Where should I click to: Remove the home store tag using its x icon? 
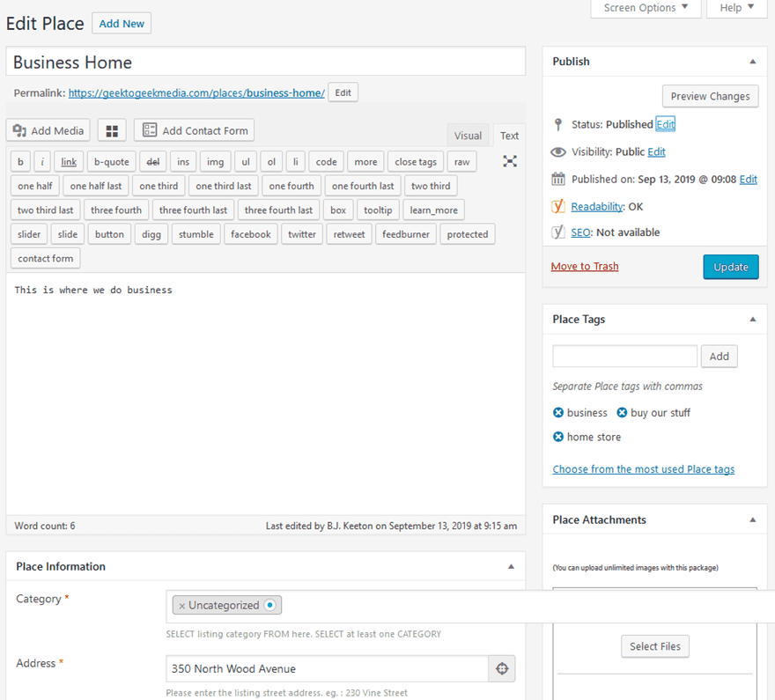[x=557, y=437]
